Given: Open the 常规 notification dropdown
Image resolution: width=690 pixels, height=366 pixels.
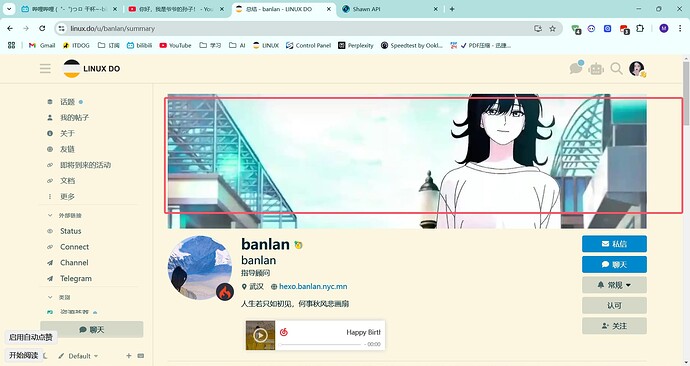Looking at the screenshot, I should point(614,285).
